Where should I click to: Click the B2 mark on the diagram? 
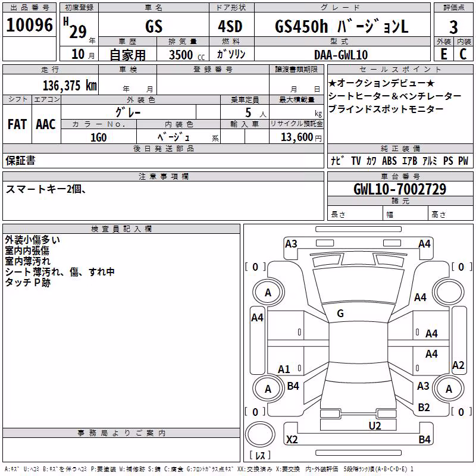tap(424, 408)
